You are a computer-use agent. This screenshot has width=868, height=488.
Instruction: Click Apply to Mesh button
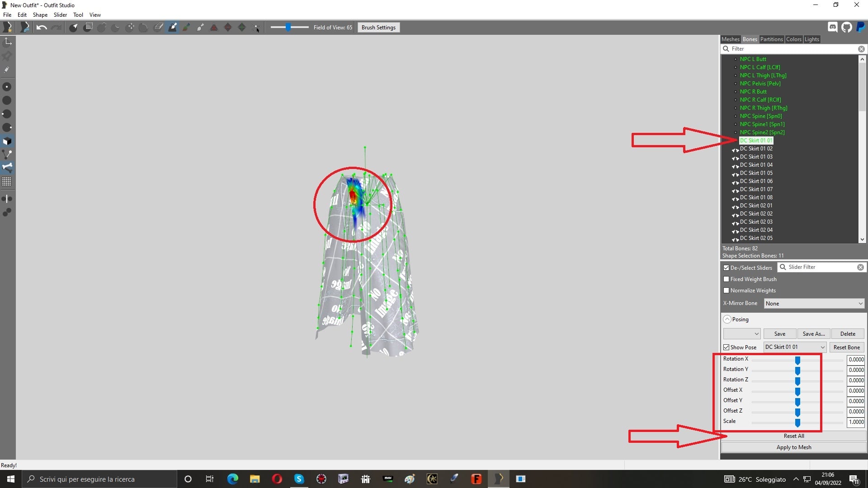(x=794, y=447)
